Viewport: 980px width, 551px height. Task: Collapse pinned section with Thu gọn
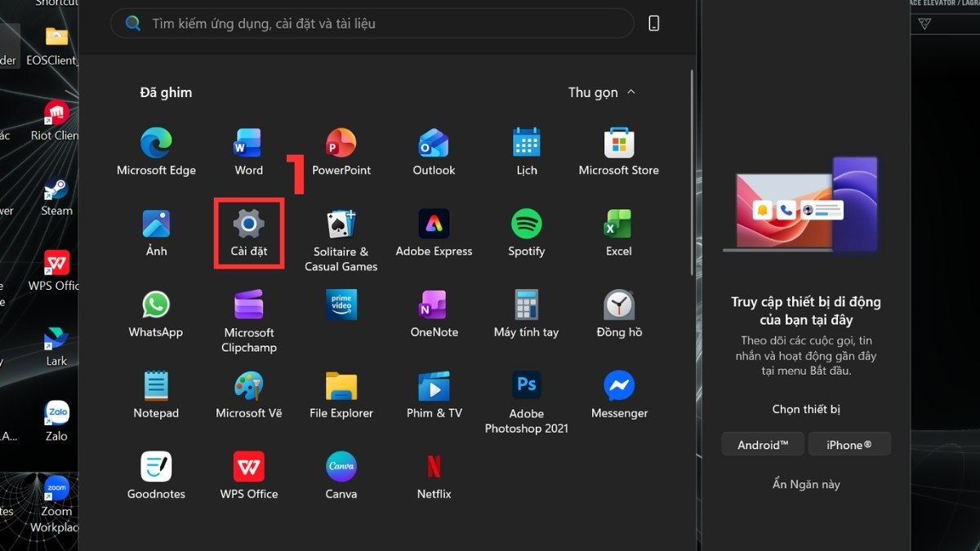(x=601, y=92)
